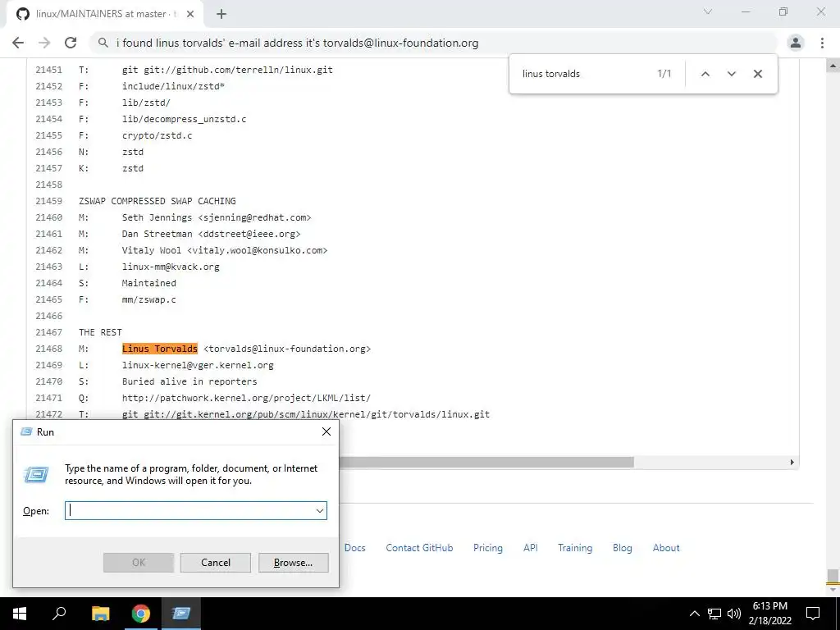Open the notification center icon

[x=813, y=614]
